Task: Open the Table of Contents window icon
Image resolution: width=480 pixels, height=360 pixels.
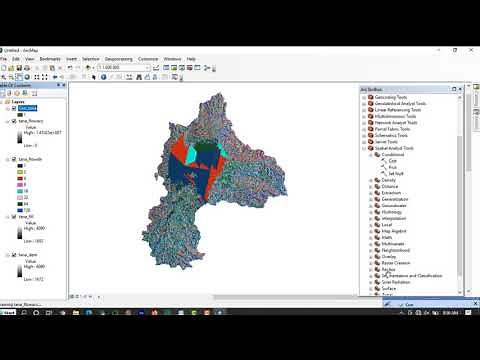Action: (166, 68)
